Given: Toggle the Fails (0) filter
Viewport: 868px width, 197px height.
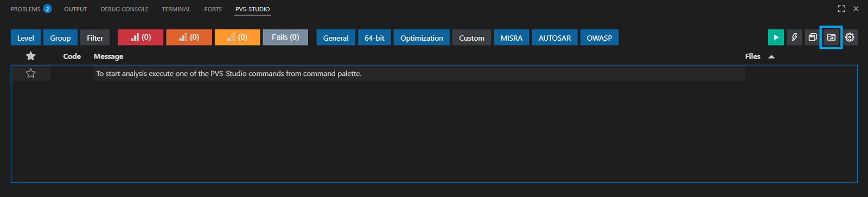Looking at the screenshot, I should (x=285, y=37).
